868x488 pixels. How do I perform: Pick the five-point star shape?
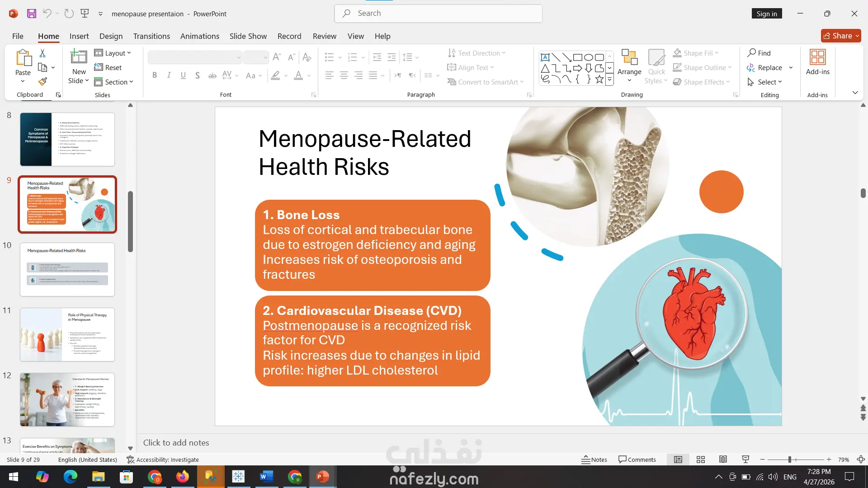click(x=599, y=80)
